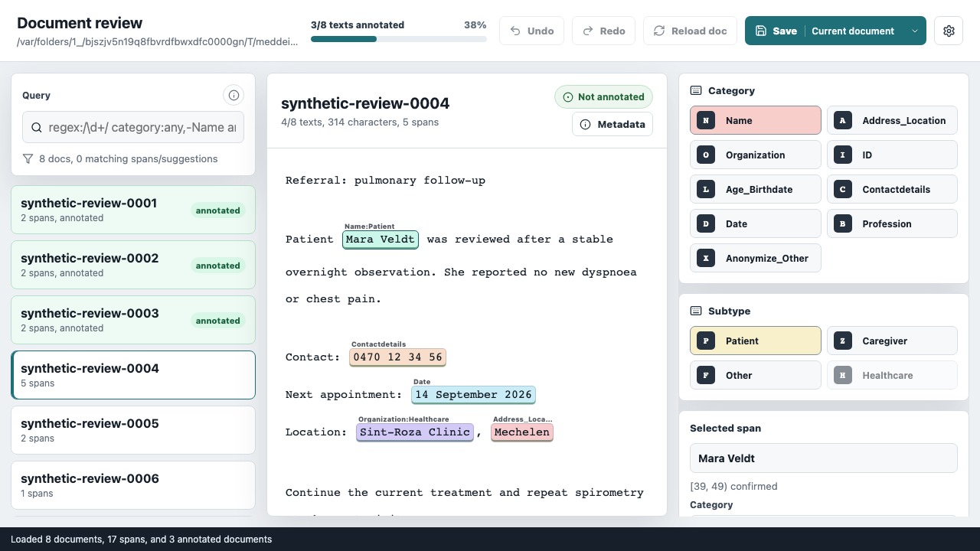Image resolution: width=980 pixels, height=551 pixels.
Task: Click the search magnifier icon in query field
Action: click(x=37, y=128)
